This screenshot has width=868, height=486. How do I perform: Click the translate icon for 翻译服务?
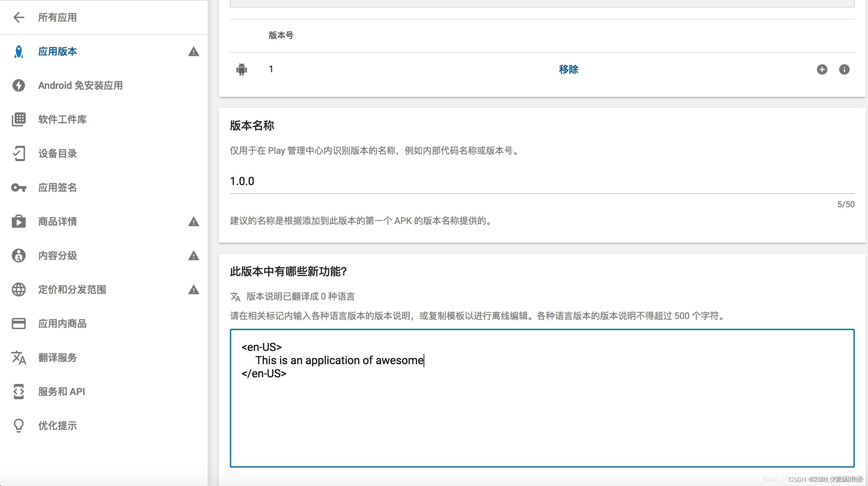point(19,358)
